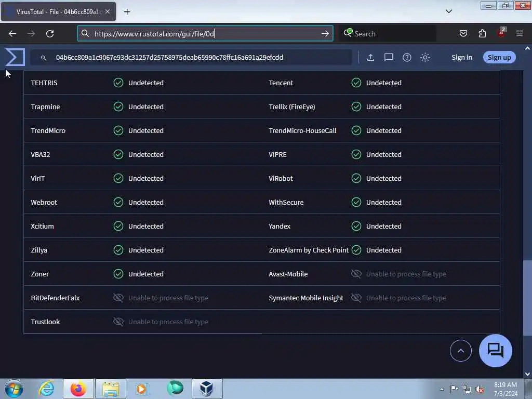Screen dimensions: 532x399
Task: Click the green round taskbar app icon
Action: click(175, 388)
